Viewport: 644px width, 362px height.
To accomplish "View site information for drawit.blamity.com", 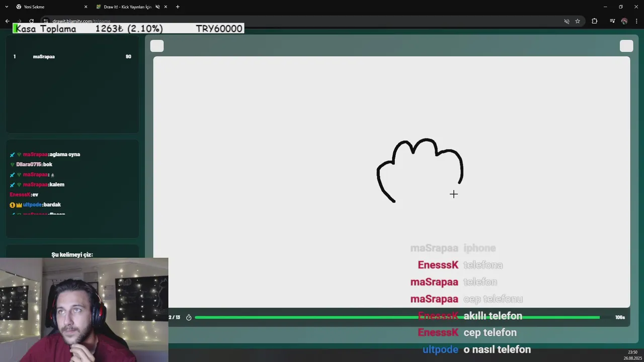I will [46, 21].
